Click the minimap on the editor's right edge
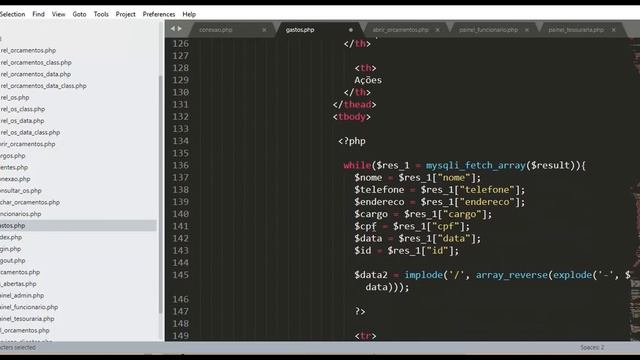This screenshot has width=640, height=360. (x=635, y=189)
